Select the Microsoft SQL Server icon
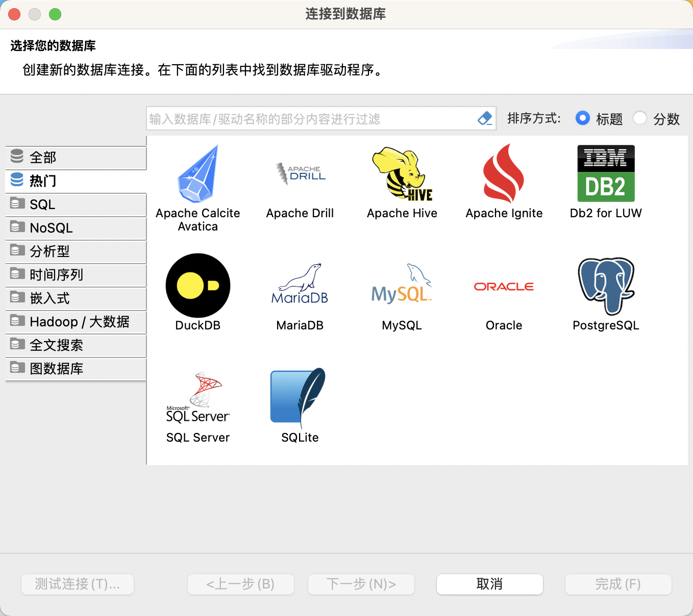The height and width of the screenshot is (616, 693). pyautogui.click(x=198, y=397)
